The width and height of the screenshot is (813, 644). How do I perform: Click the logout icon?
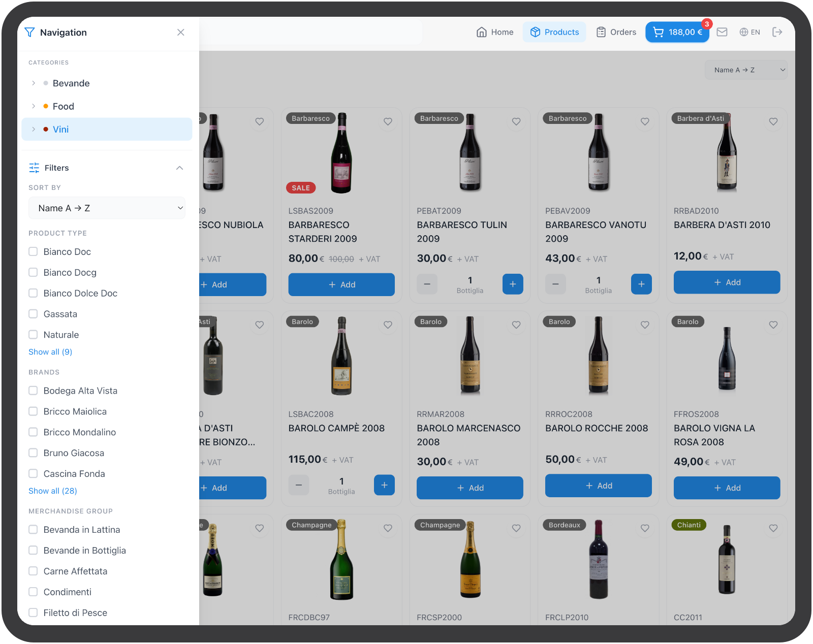[x=777, y=32]
